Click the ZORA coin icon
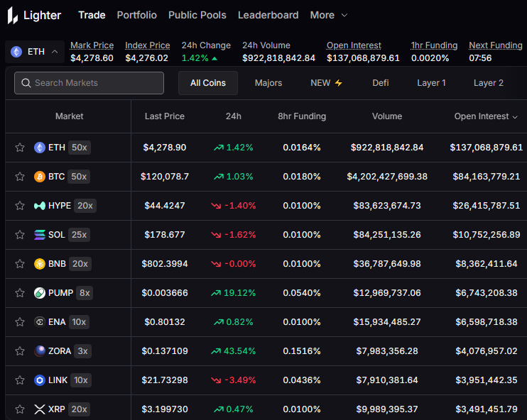Screen dimensions: 527x420 click(x=40, y=351)
